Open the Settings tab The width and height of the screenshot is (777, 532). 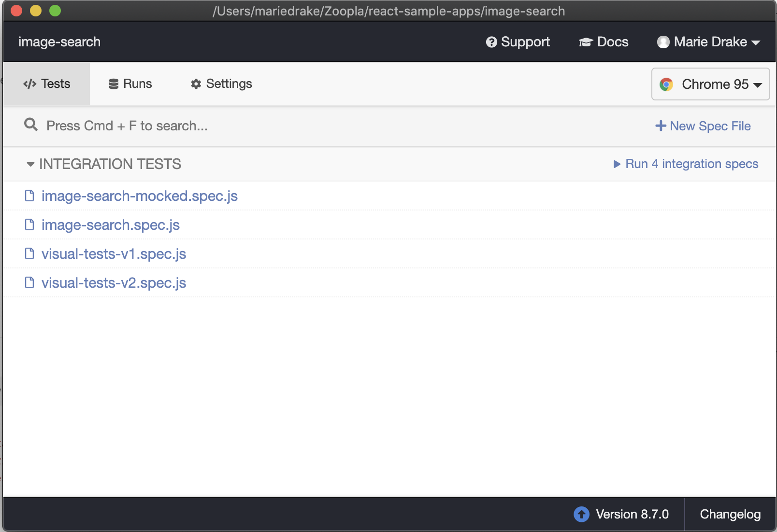point(221,84)
